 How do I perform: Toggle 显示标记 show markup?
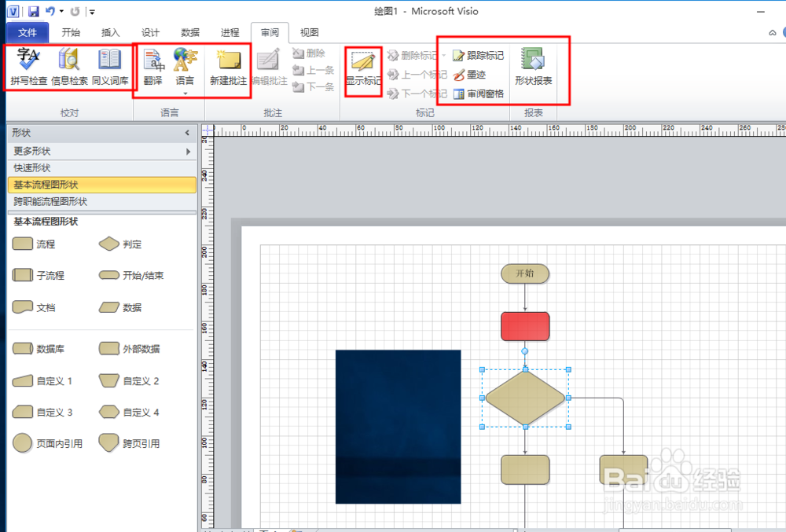363,68
